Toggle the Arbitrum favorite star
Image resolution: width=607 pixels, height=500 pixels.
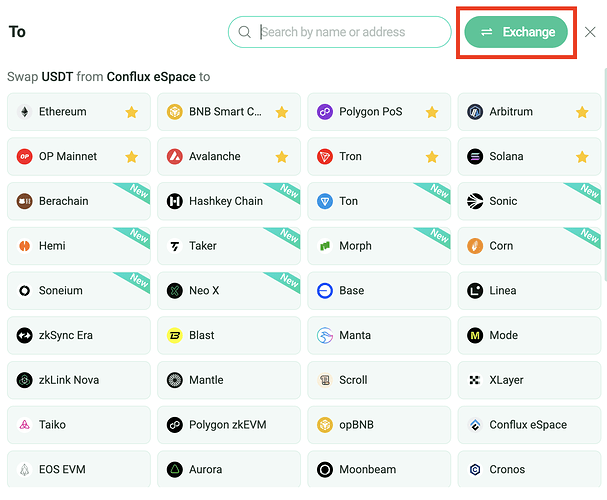[x=582, y=112]
